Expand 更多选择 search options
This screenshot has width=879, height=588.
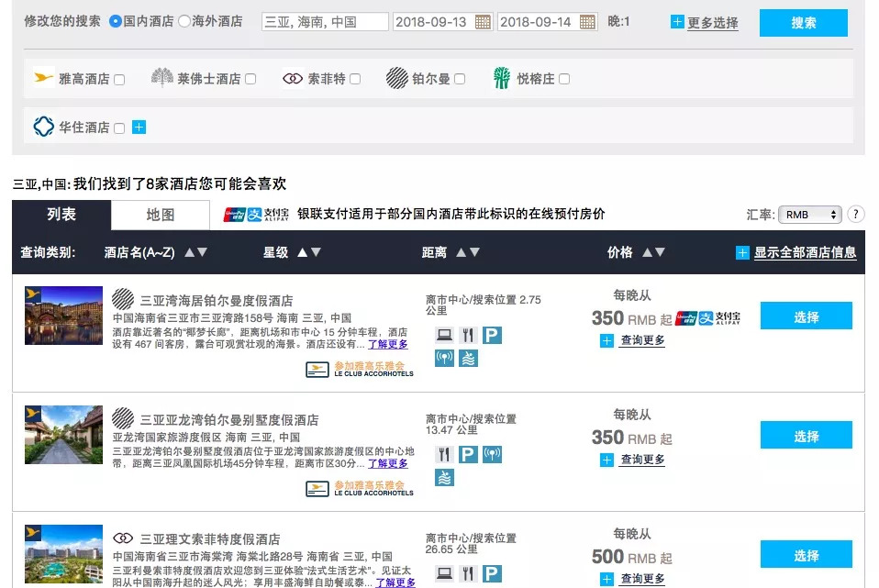pyautogui.click(x=713, y=22)
